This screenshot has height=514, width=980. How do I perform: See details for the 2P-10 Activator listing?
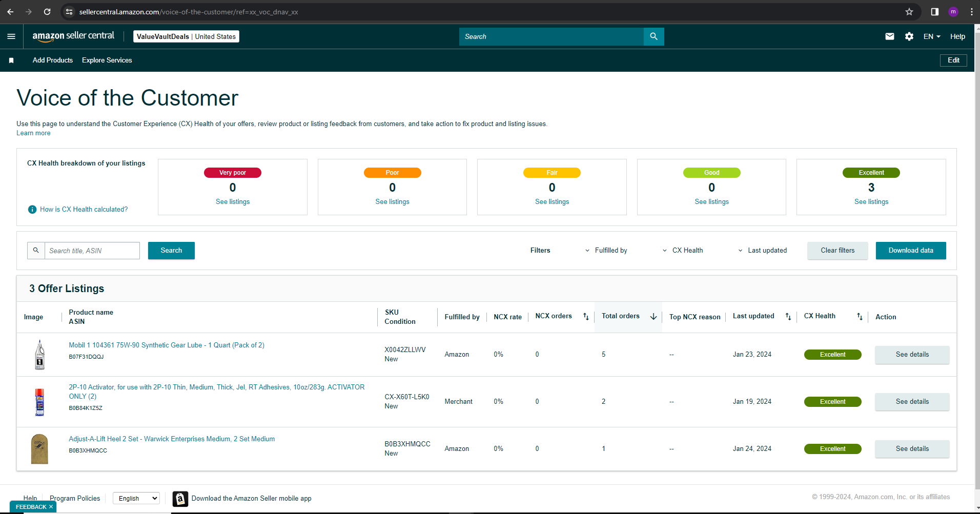[x=912, y=402]
